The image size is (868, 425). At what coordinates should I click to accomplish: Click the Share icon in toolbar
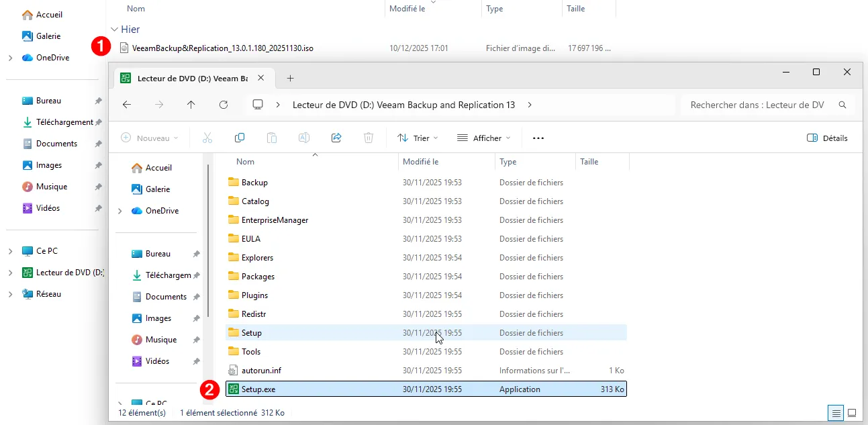[336, 138]
